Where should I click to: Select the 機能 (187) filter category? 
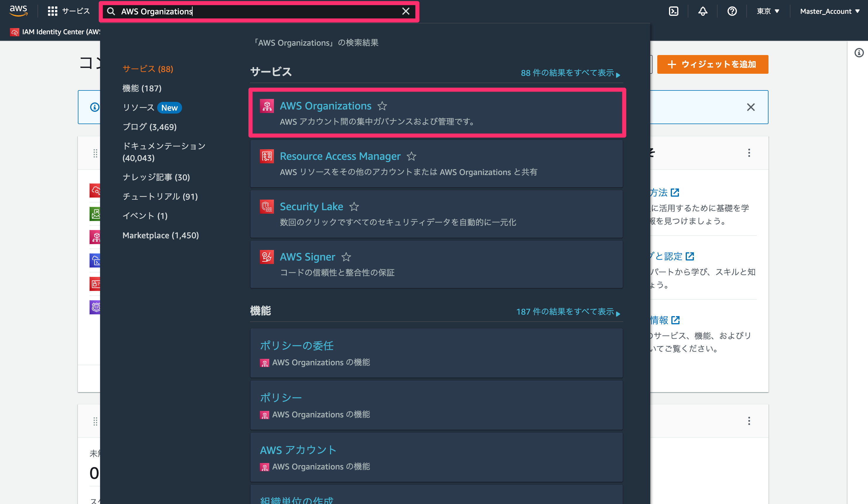(x=142, y=88)
